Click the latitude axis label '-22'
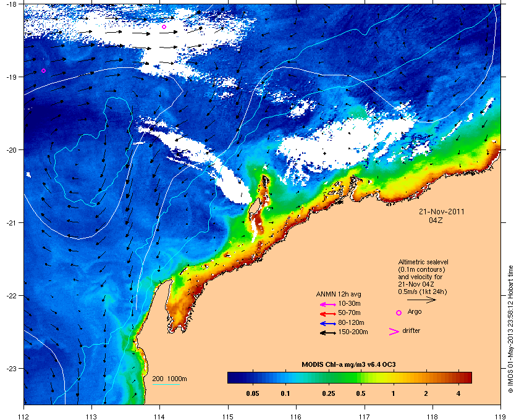 (x=12, y=296)
